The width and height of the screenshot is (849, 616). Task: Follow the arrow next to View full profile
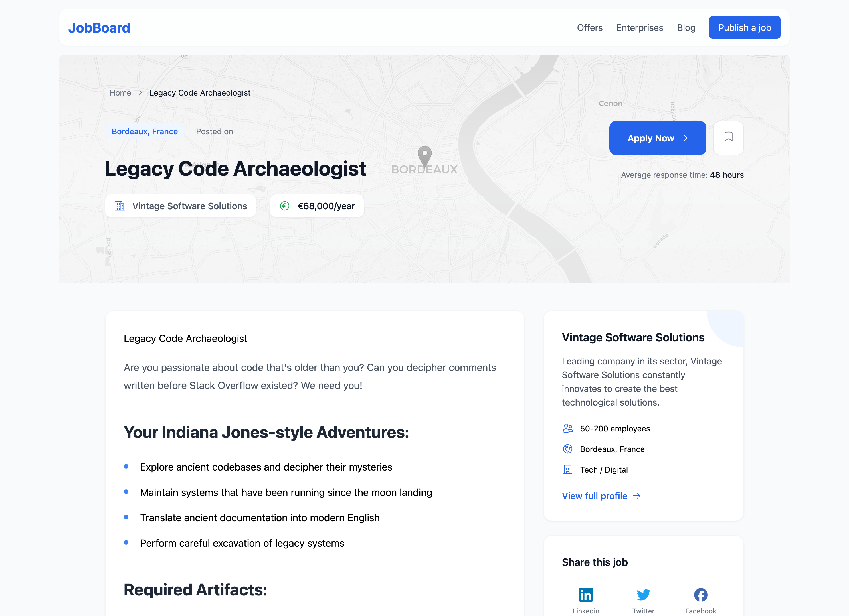tap(636, 495)
